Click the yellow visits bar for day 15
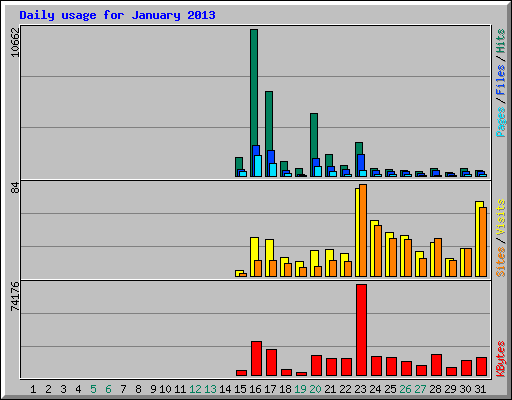This screenshot has width=512, height=400. point(238,273)
